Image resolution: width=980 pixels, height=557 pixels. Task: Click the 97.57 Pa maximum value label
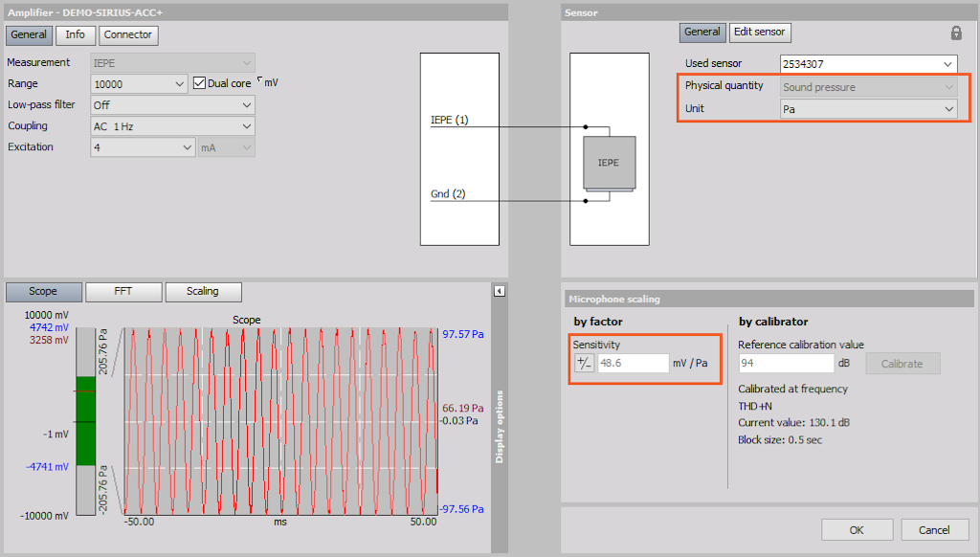point(463,334)
